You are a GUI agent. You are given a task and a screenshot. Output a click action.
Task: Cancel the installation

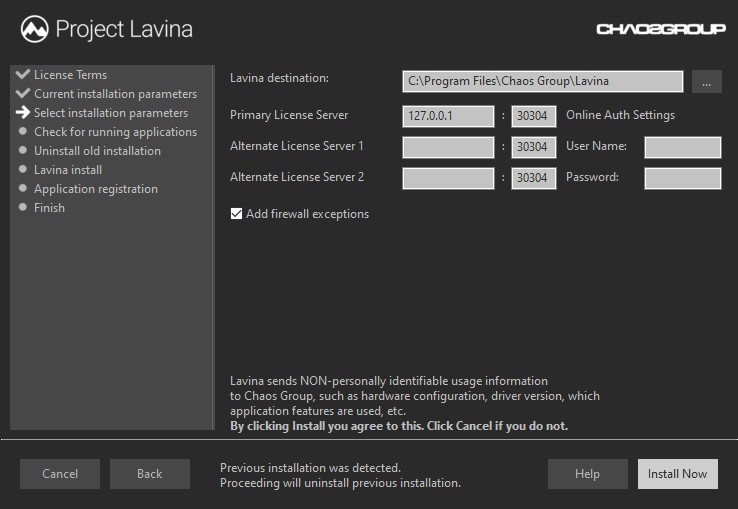pyautogui.click(x=60, y=474)
